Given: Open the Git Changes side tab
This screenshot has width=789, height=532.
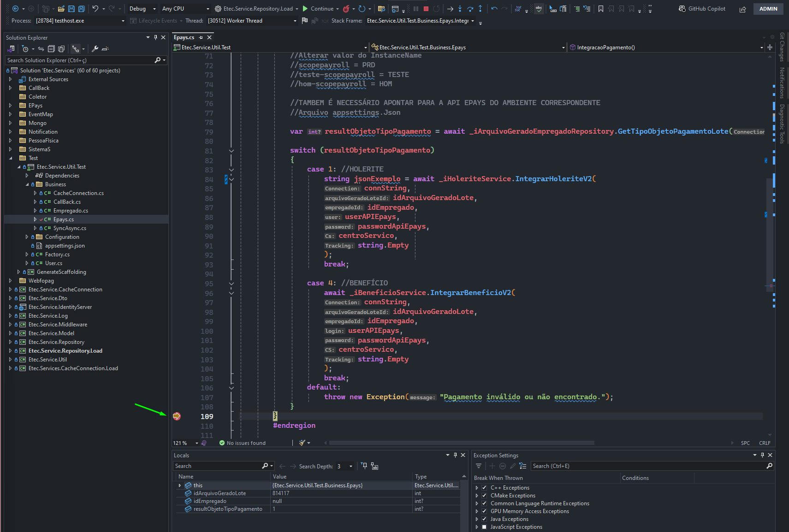Looking at the screenshot, I should point(782,47).
